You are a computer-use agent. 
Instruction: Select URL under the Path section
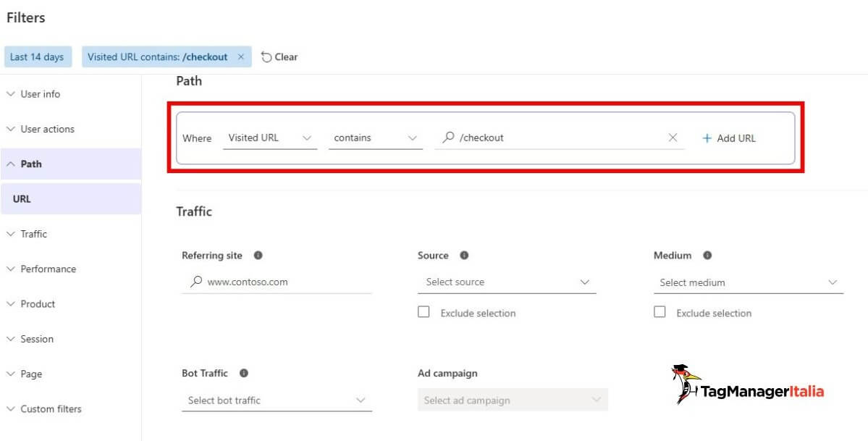[x=22, y=198]
